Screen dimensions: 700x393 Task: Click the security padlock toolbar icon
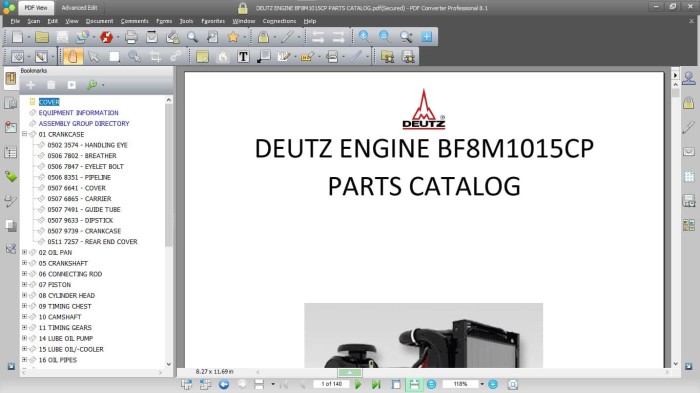point(263,37)
